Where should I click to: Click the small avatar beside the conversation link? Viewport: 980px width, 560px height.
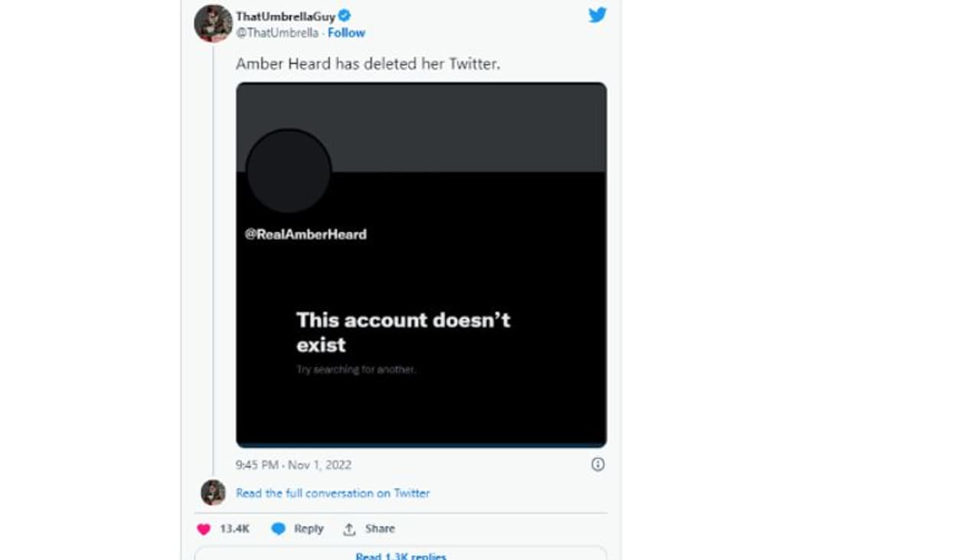point(213,493)
